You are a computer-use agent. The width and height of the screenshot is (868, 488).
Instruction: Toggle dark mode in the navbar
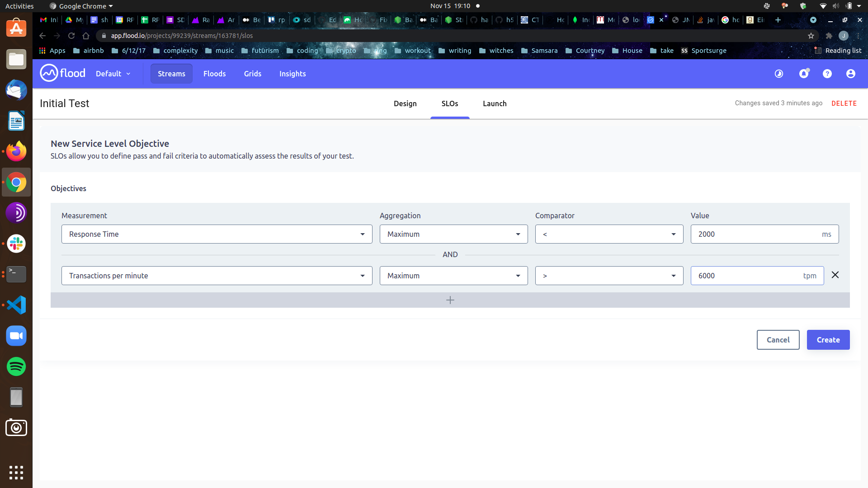point(778,73)
